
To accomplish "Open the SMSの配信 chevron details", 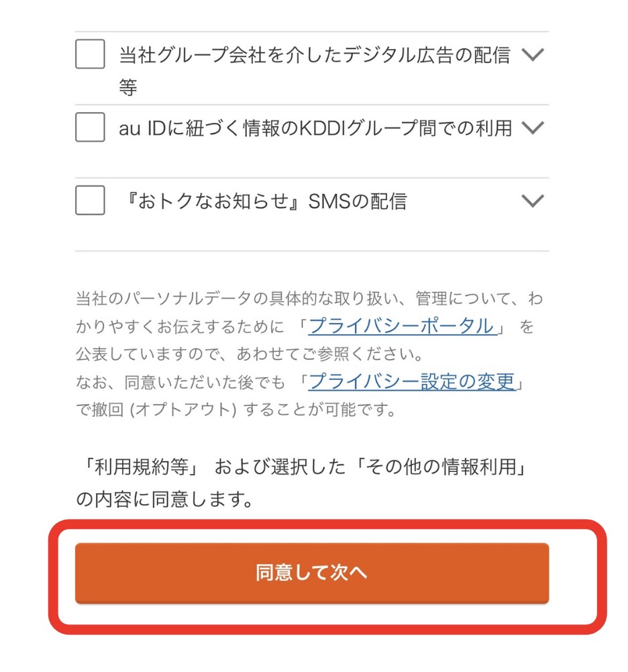I will pos(532,201).
